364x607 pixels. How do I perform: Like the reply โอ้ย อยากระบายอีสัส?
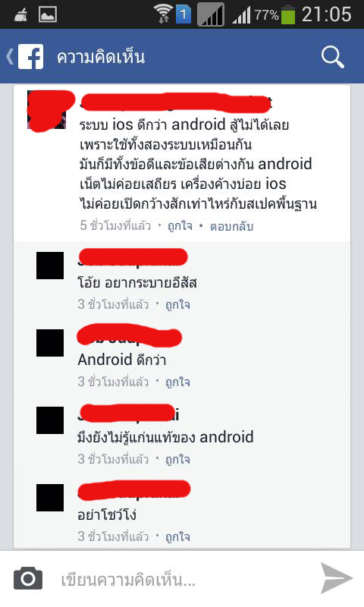click(x=177, y=305)
